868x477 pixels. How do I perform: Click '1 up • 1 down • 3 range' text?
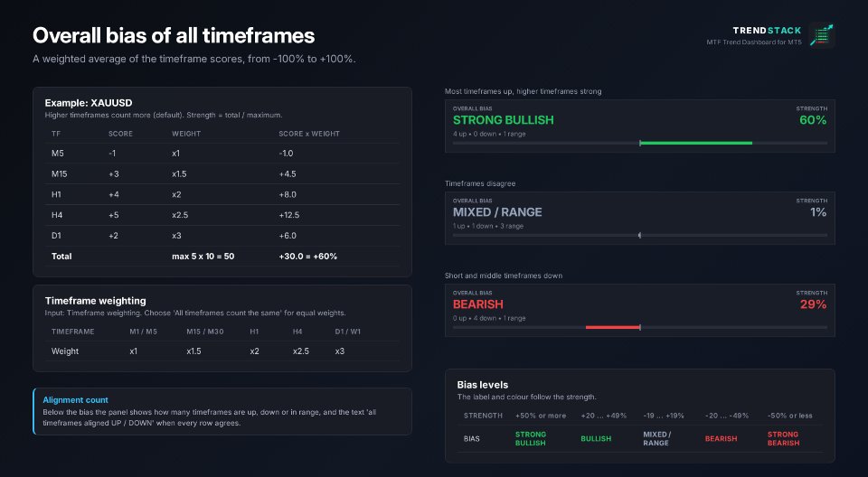pos(488,226)
